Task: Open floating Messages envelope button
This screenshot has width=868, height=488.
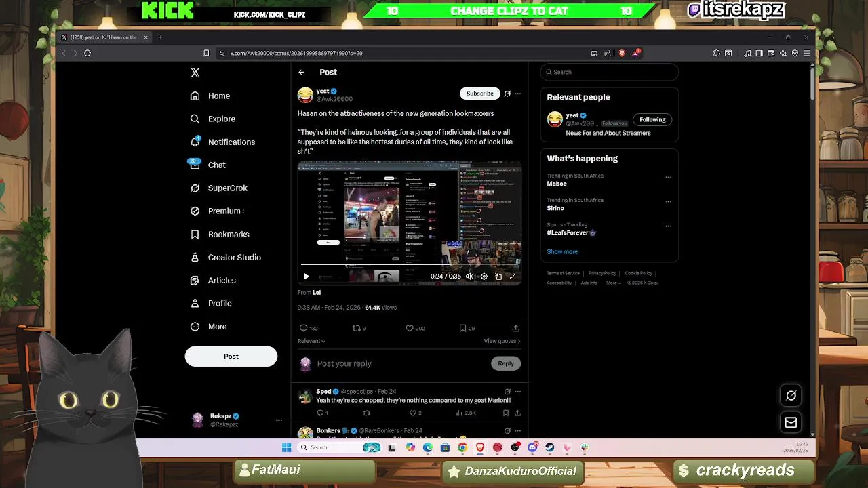Action: point(791,423)
